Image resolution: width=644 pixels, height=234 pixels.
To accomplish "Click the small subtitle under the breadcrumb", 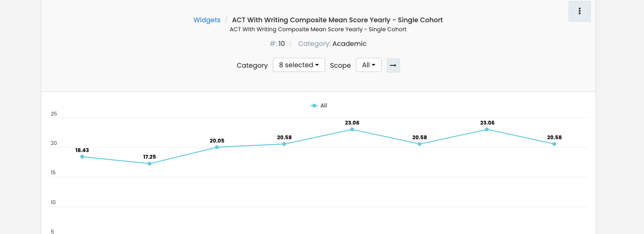I will (x=318, y=29).
